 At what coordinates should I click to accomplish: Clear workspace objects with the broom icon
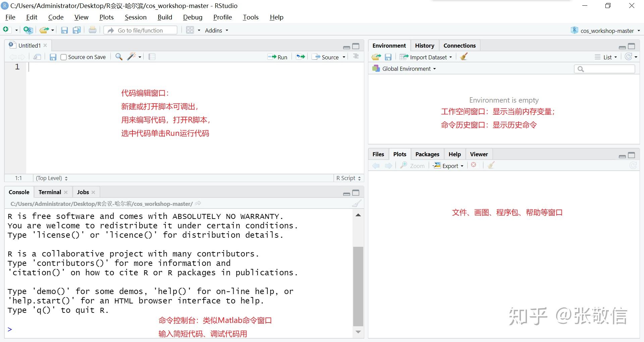tap(464, 57)
